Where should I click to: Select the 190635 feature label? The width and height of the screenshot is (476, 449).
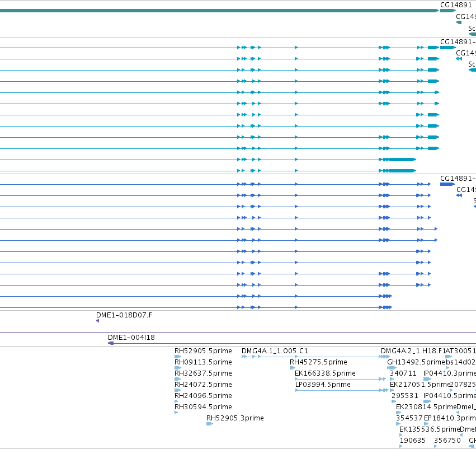(x=413, y=441)
